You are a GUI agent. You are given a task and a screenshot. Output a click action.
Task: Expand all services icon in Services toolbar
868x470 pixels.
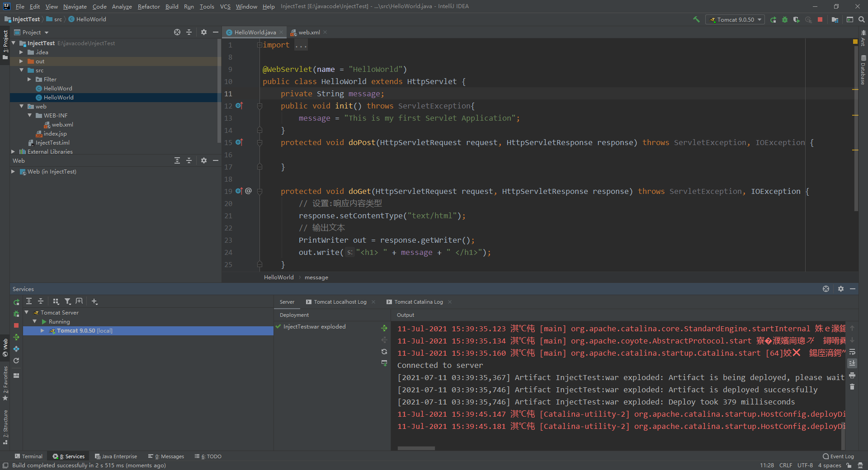coord(29,301)
